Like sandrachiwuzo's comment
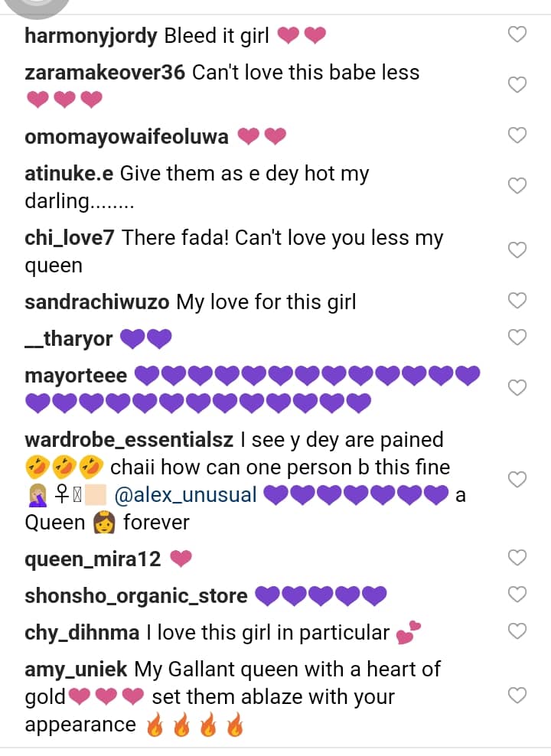This screenshot has width=551, height=756. pyautogui.click(x=518, y=301)
